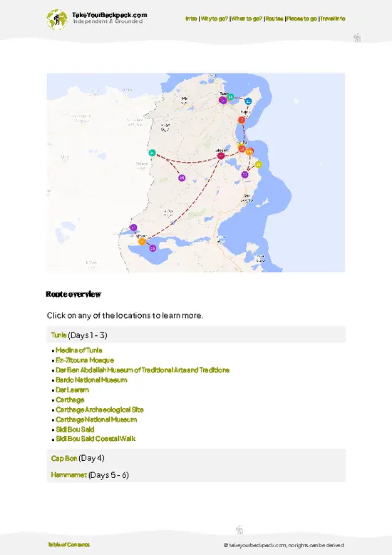This screenshot has width=392, height=555.
Task: Click the (Days 1 - 3) text
Action: [88, 335]
